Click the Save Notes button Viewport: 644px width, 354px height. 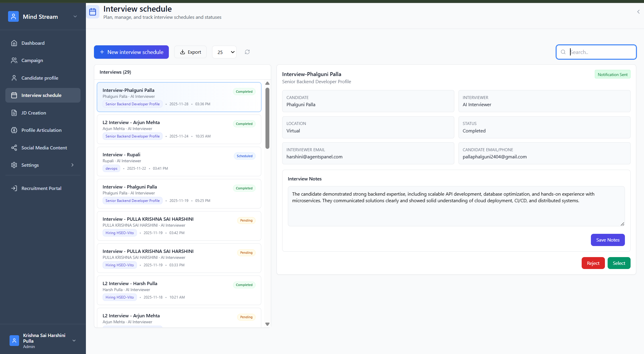608,240
